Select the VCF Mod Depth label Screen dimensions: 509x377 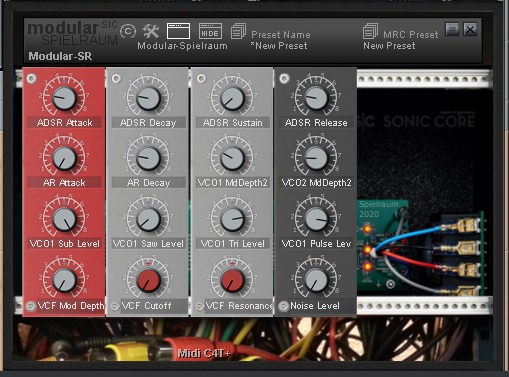[x=71, y=306]
